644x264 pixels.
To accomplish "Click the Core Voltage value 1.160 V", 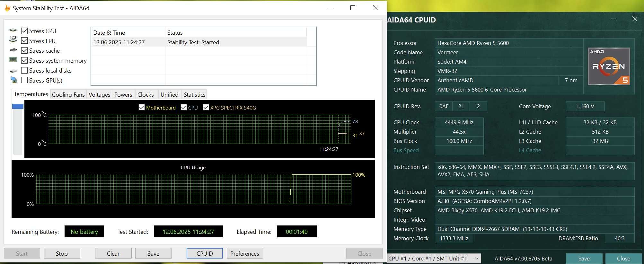I will (x=585, y=106).
